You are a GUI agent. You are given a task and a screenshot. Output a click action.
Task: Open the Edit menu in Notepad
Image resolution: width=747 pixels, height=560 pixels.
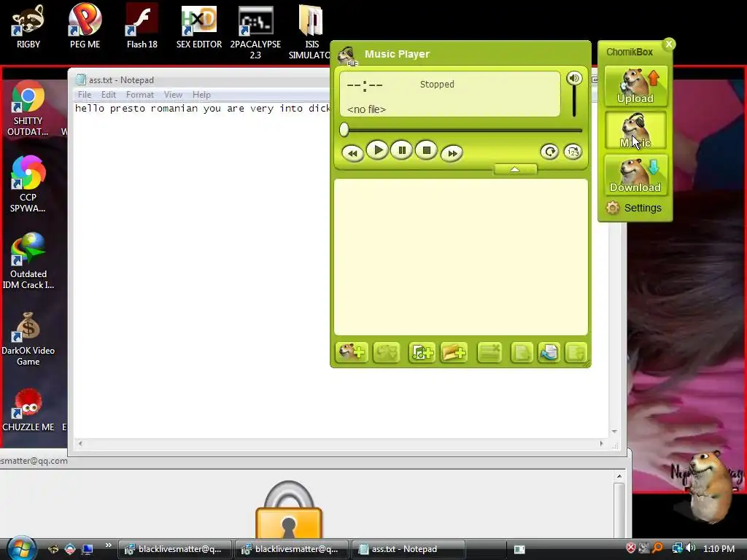108,95
